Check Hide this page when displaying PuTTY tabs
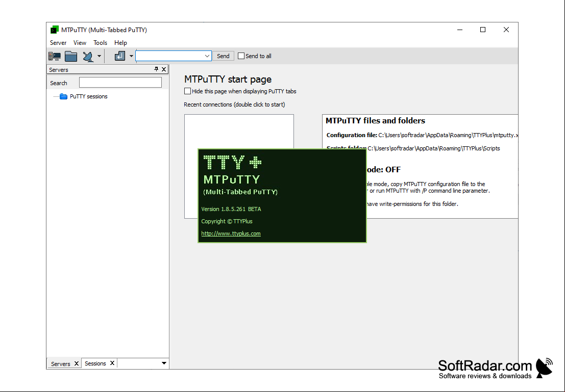The image size is (565, 392). (x=187, y=91)
